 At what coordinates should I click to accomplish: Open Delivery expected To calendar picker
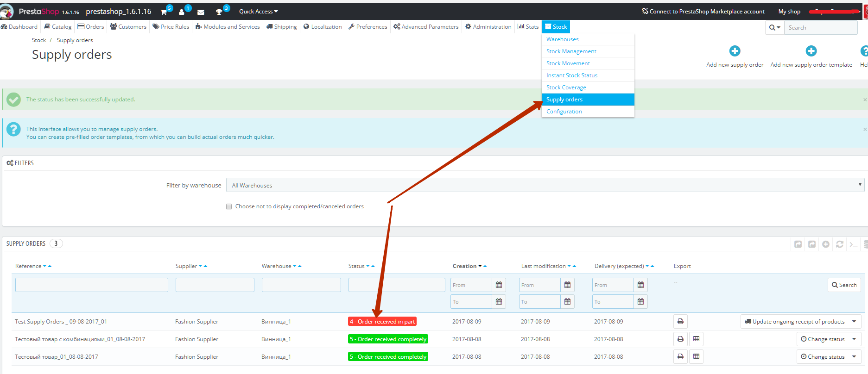click(x=640, y=302)
